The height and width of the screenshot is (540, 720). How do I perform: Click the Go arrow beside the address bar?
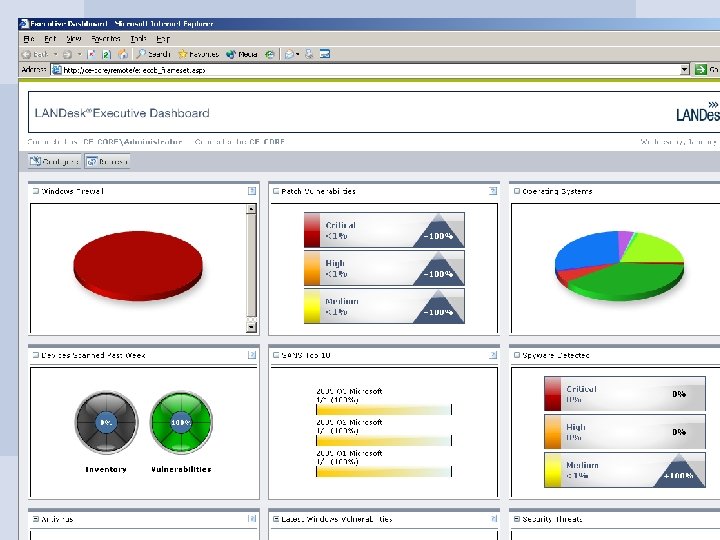tap(700, 70)
